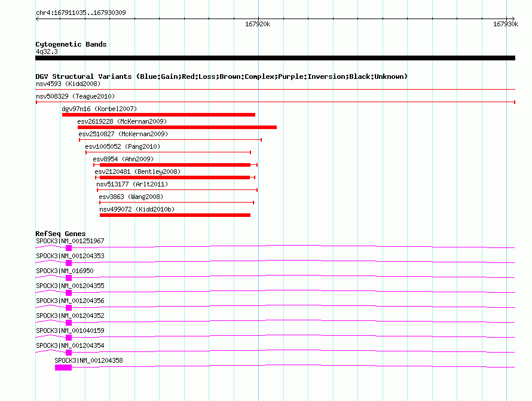This screenshot has width=532, height=401.
Task: Open variant esv2510827 (McKernan2009) label
Action: [x=123, y=134]
